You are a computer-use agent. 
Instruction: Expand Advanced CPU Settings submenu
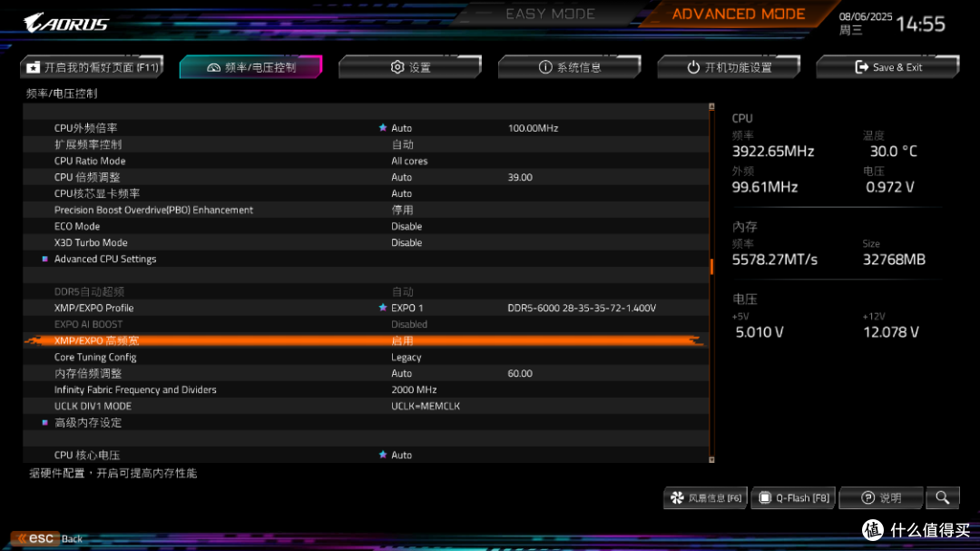pyautogui.click(x=105, y=259)
